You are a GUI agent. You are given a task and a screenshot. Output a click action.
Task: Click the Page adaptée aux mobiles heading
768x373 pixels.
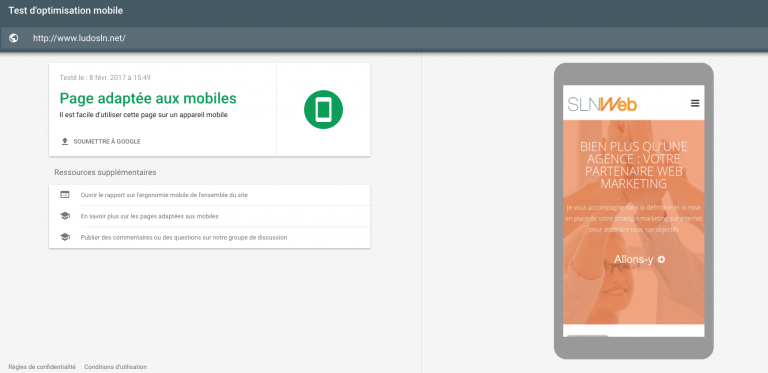[x=148, y=98]
